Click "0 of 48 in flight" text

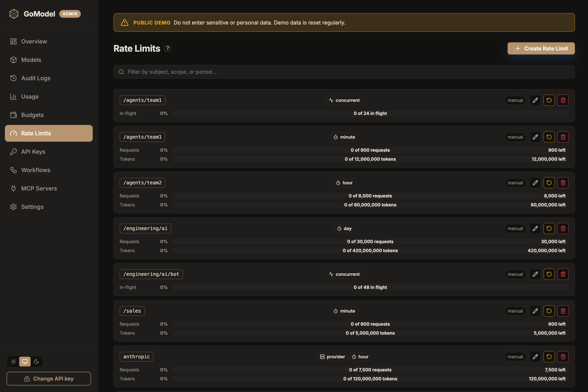(x=370, y=287)
